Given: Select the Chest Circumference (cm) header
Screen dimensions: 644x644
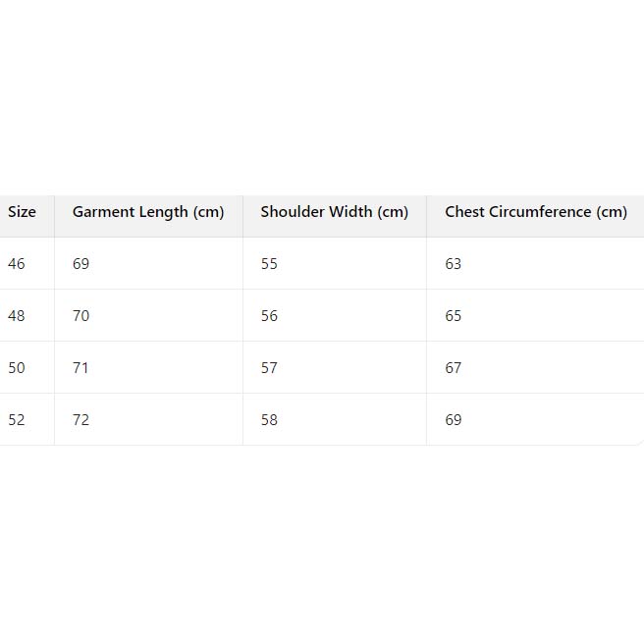Looking at the screenshot, I should [x=535, y=212].
